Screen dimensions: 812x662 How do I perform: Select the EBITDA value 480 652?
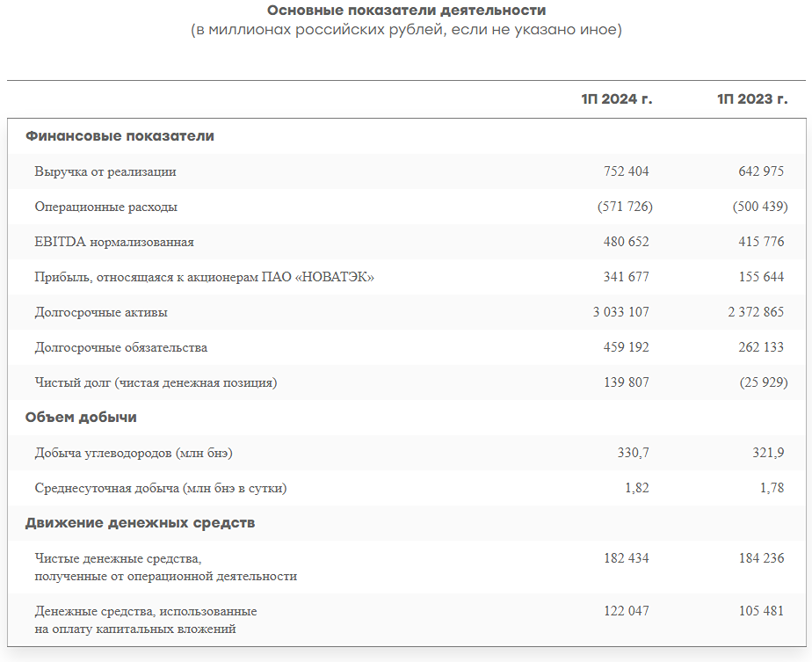pos(626,242)
